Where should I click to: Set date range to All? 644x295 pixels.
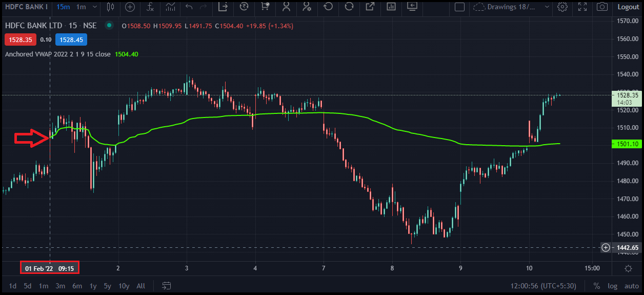point(140,286)
